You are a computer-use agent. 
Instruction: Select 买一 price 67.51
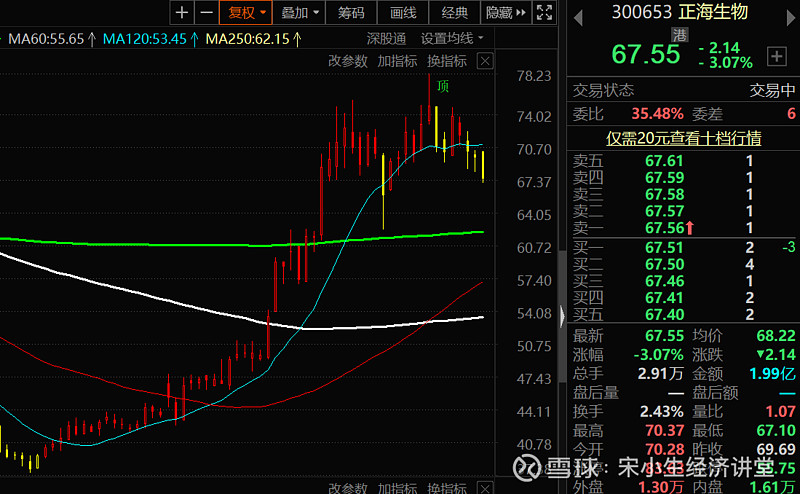(664, 248)
